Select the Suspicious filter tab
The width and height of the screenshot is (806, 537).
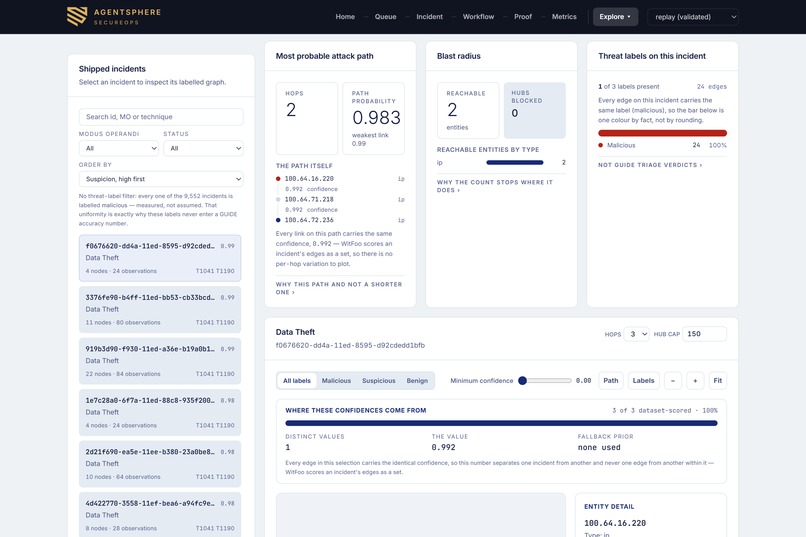[x=379, y=381]
